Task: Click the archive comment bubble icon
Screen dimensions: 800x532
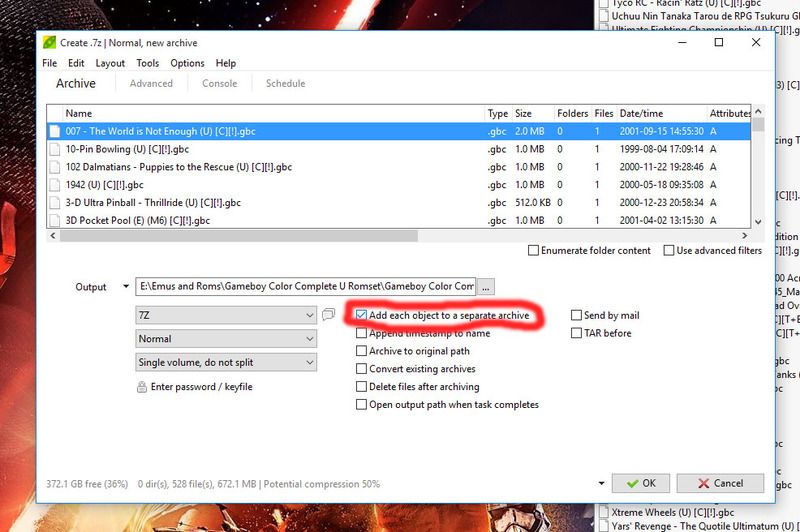Action: (328, 315)
